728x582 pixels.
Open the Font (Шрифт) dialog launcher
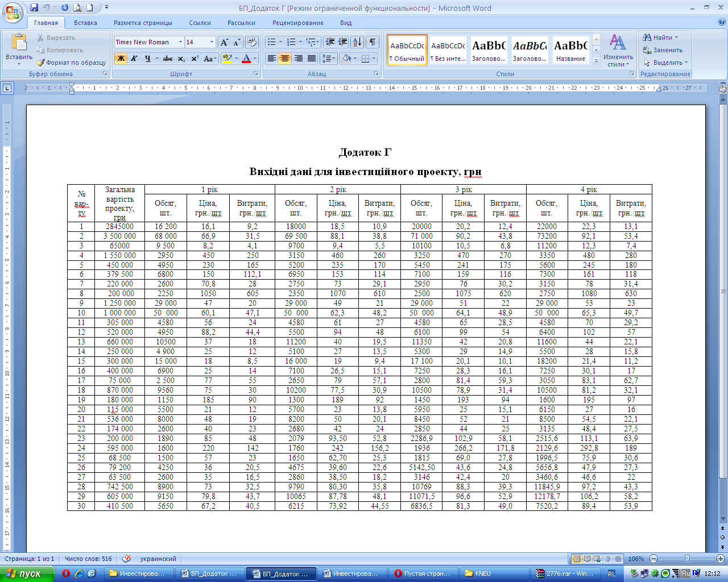256,74
